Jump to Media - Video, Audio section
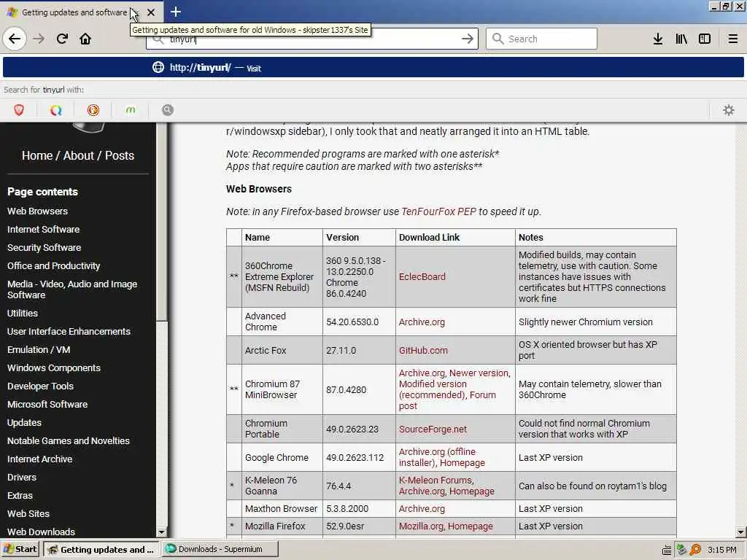Screen dimensions: 747x560 pyautogui.click(x=72, y=289)
